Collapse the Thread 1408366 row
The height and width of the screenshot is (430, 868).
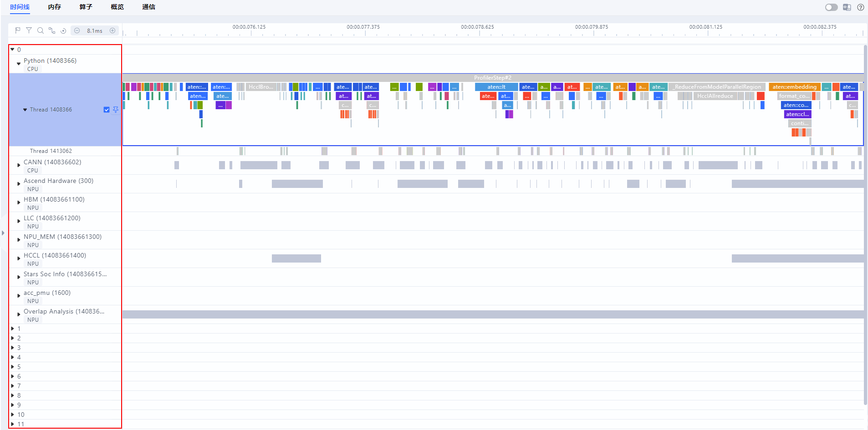tap(25, 110)
